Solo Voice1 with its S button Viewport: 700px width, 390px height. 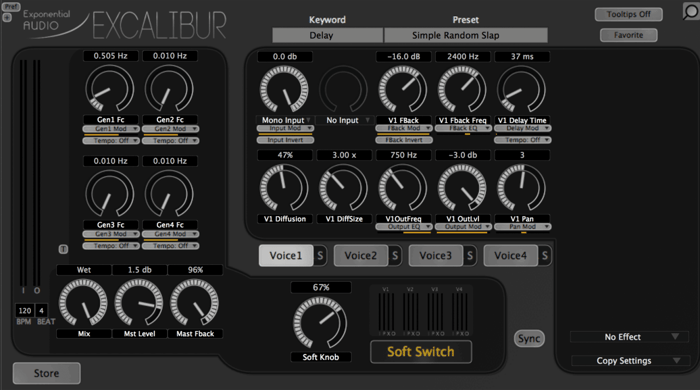click(x=320, y=256)
